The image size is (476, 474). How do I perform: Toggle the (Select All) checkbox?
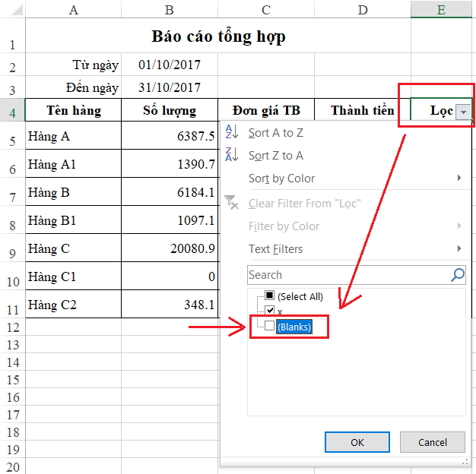pos(269,296)
